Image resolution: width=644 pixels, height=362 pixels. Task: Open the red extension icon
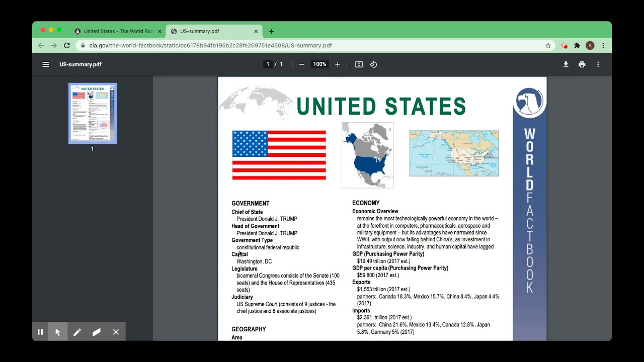(564, 45)
